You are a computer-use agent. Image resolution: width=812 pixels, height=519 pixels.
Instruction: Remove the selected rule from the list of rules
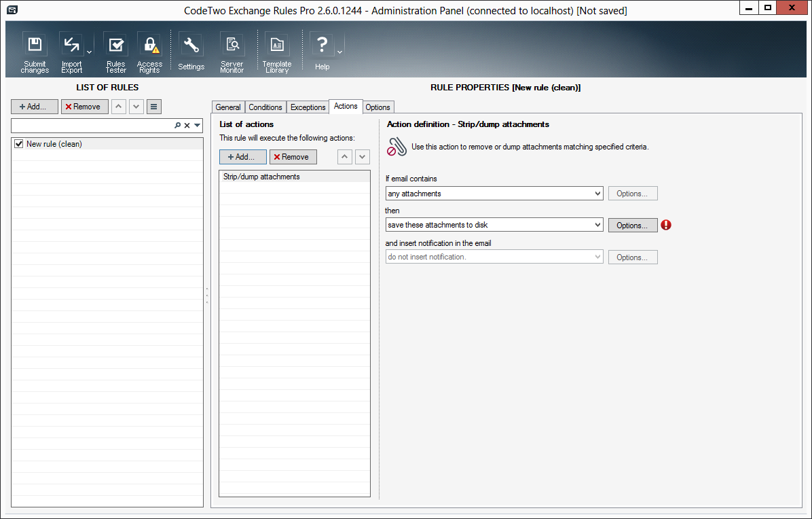[x=84, y=107]
